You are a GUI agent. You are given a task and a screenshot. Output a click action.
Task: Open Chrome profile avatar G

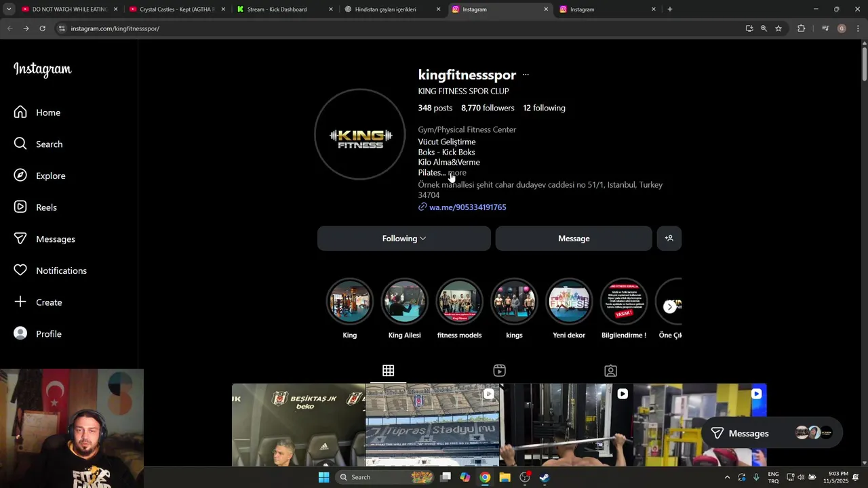[x=842, y=28]
